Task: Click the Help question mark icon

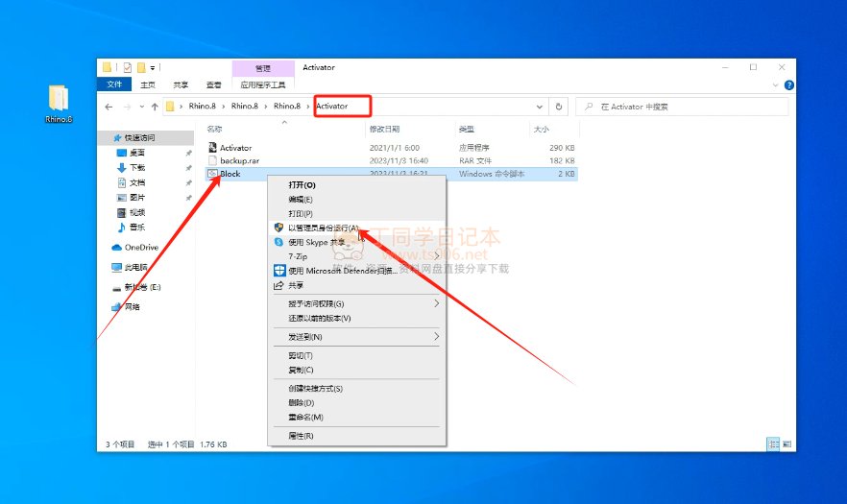Action: (788, 84)
